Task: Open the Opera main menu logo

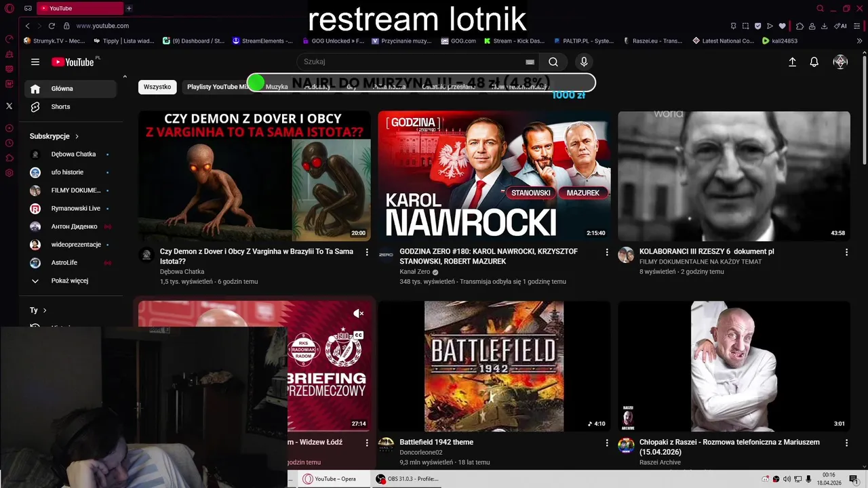Action: point(9,9)
